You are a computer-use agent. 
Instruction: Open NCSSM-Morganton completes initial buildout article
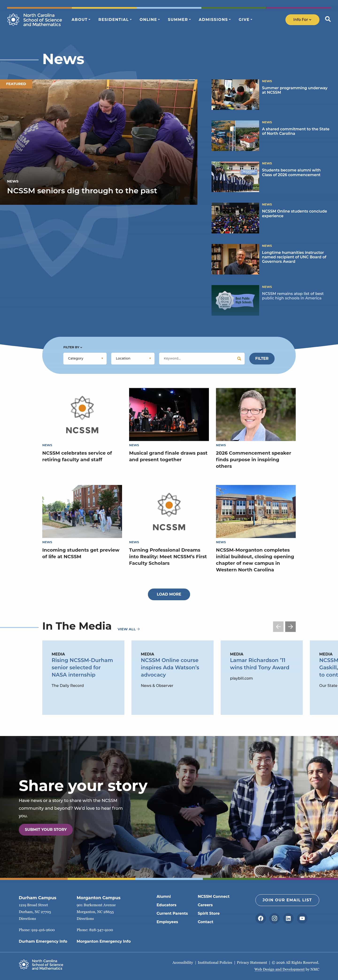pos(255,560)
